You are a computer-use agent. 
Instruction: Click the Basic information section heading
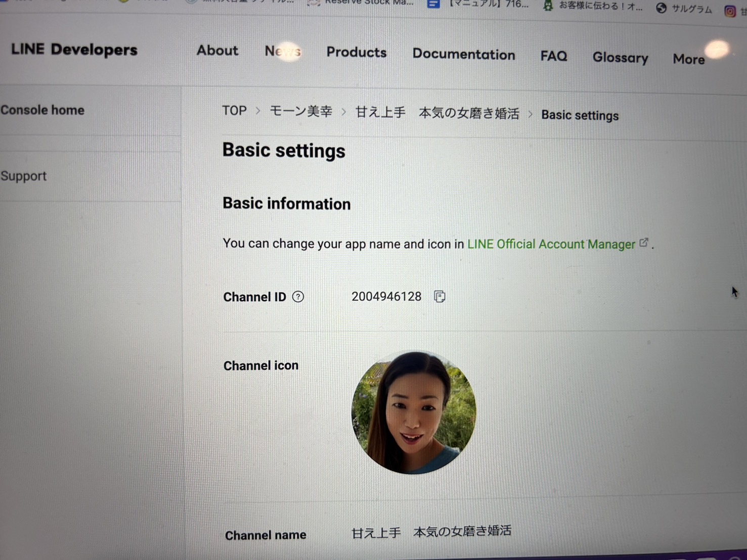tap(287, 203)
